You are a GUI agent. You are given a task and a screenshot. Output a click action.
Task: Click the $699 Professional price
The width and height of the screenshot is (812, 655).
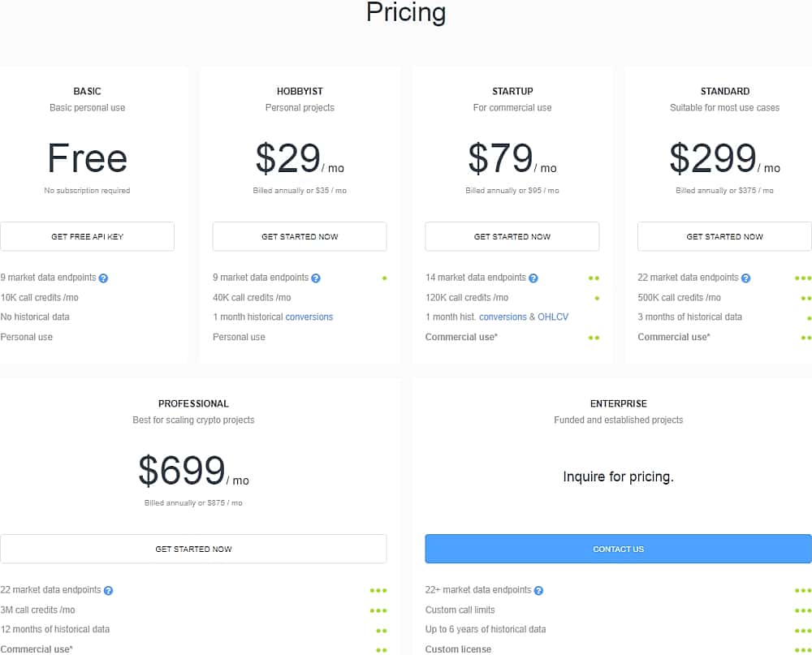point(182,472)
